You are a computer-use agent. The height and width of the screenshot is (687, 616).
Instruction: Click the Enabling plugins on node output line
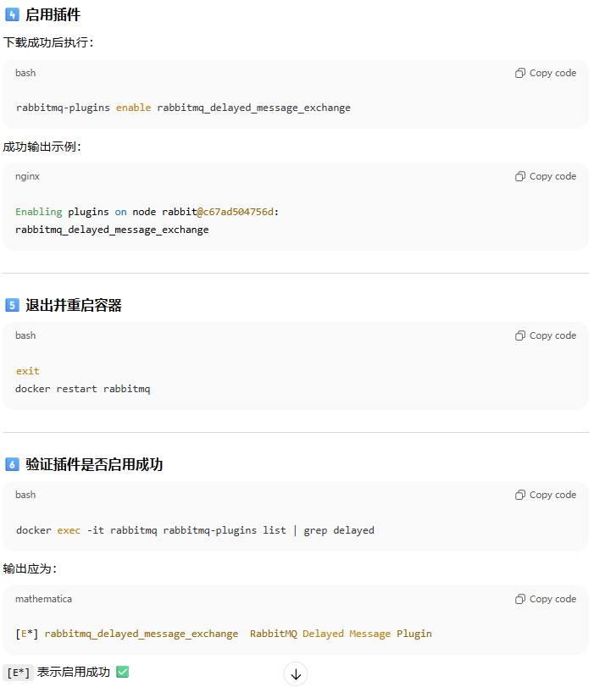click(x=147, y=212)
